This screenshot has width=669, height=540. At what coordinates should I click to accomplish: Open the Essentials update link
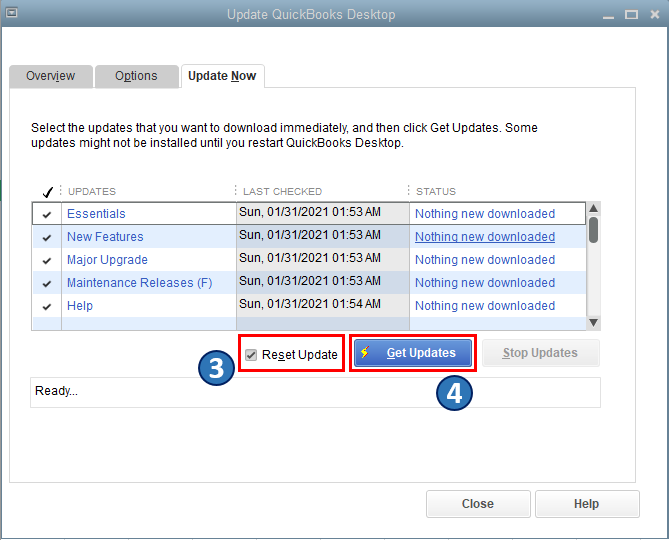point(96,214)
